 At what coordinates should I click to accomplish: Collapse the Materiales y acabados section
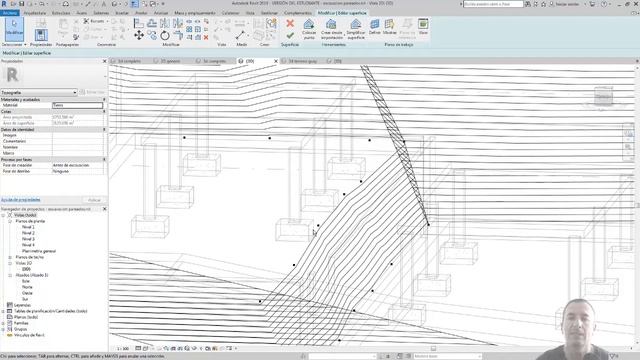[104, 100]
